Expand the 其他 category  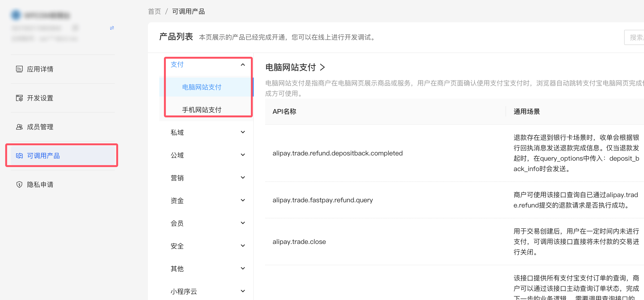click(206, 269)
